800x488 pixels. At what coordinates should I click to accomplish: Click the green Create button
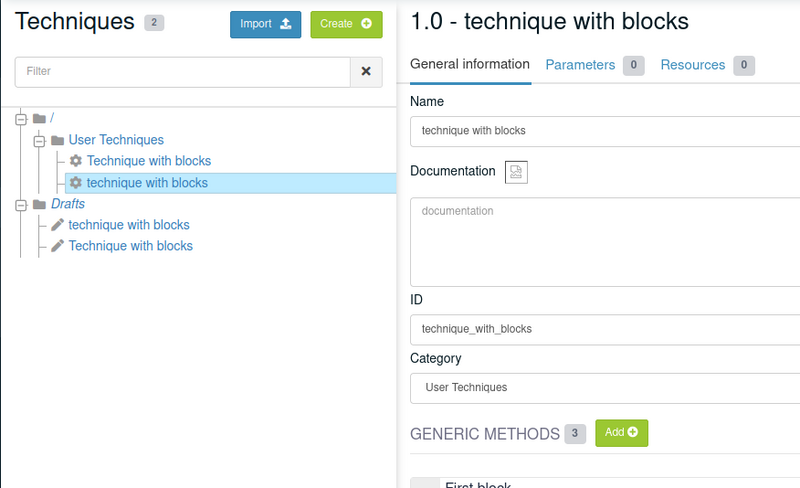point(346,24)
